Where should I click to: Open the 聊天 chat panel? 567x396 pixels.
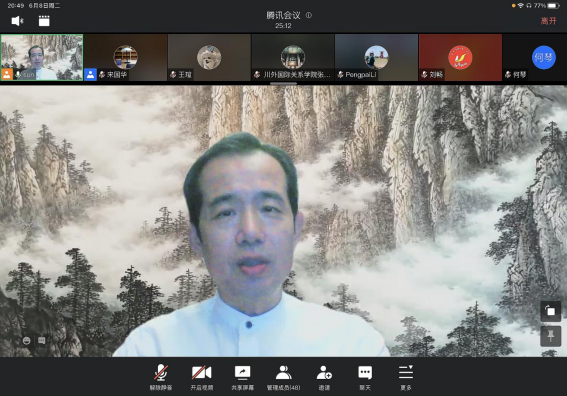point(365,377)
